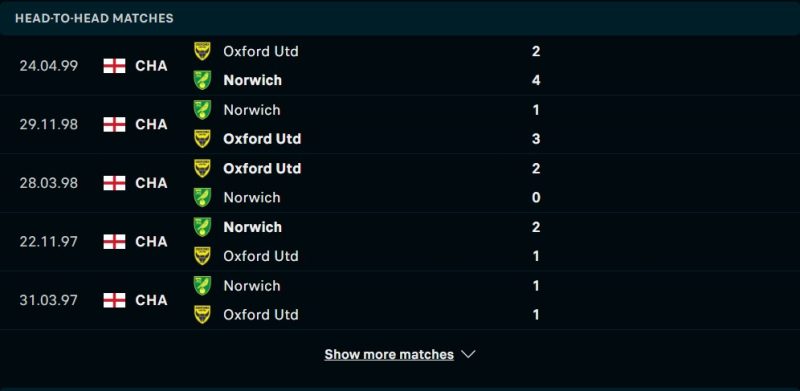
Task: Open match dated 22.11.97
Action: (400, 241)
